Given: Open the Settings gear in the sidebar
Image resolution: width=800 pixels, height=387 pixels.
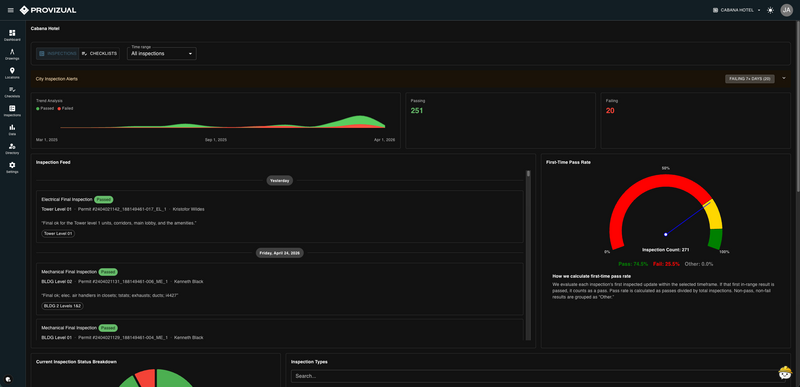Looking at the screenshot, I should [12, 167].
